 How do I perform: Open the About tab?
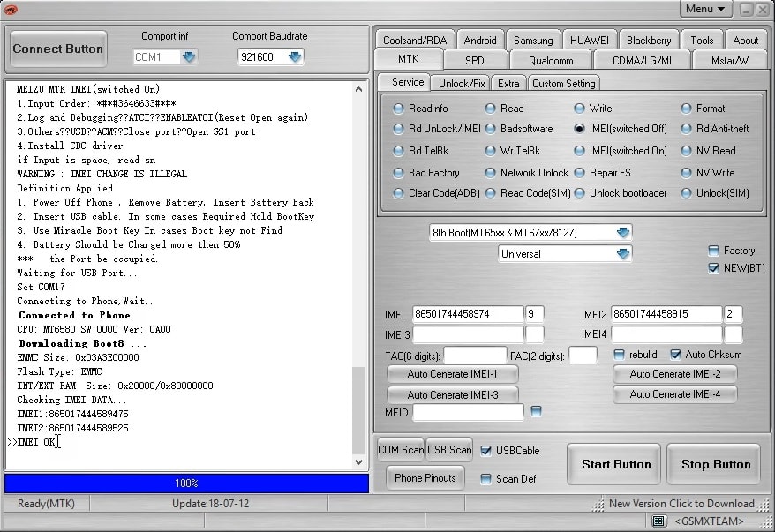click(745, 40)
